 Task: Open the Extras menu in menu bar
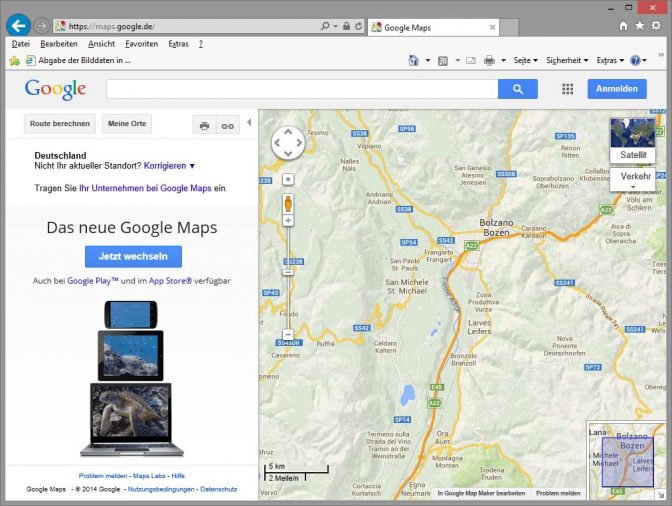tap(178, 44)
